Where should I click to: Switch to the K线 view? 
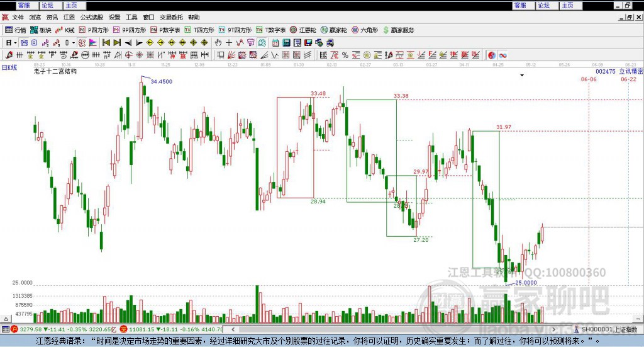(x=65, y=30)
